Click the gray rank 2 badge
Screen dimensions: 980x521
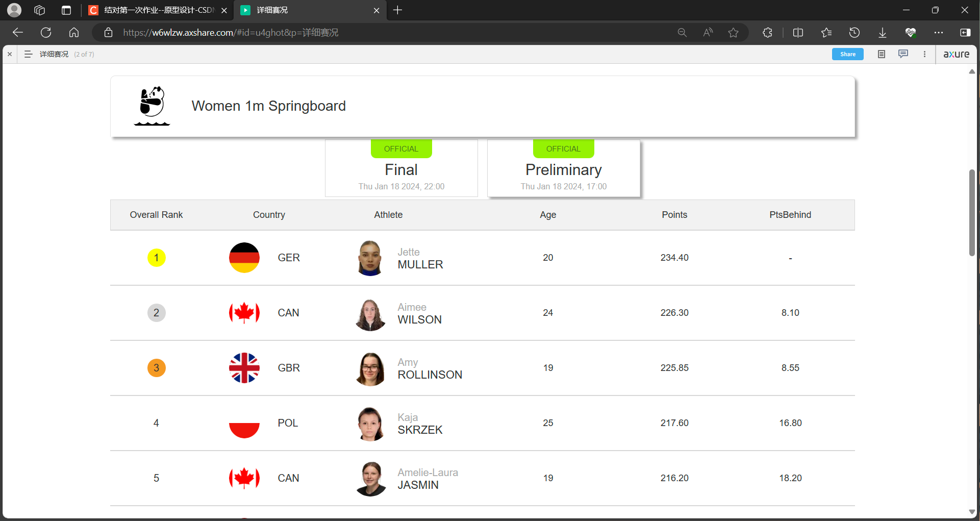157,313
